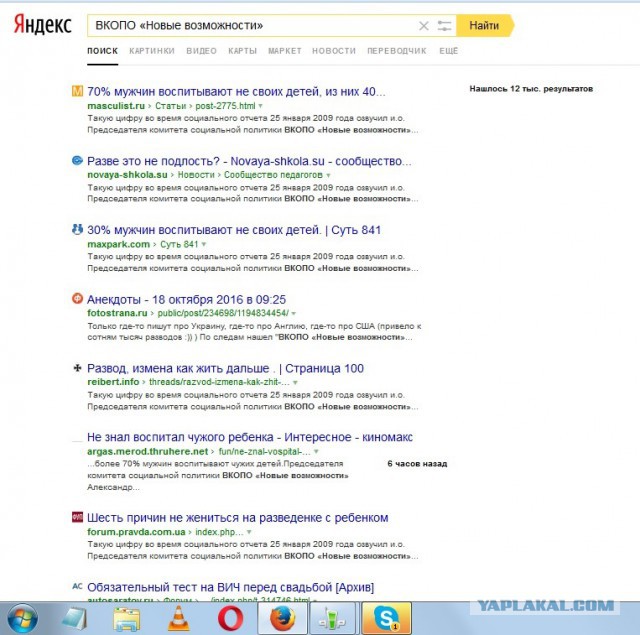Open result Развод, измена как жить дальше

225,369
